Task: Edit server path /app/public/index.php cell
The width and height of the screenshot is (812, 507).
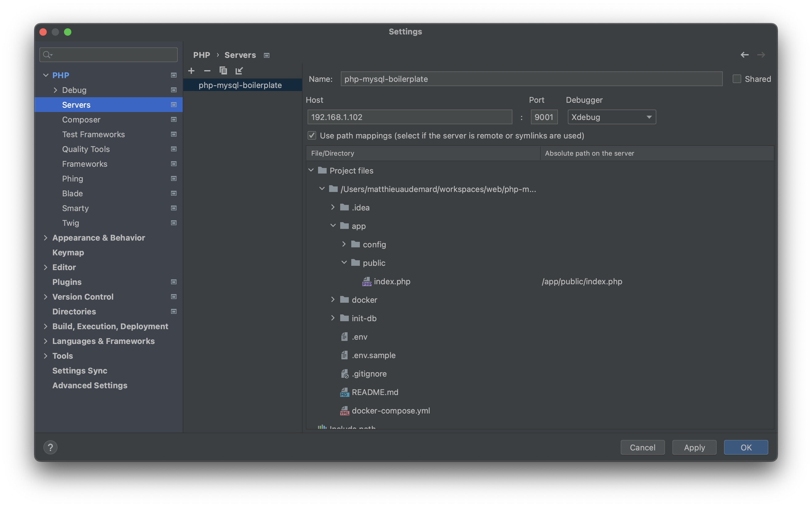Action: click(x=656, y=281)
